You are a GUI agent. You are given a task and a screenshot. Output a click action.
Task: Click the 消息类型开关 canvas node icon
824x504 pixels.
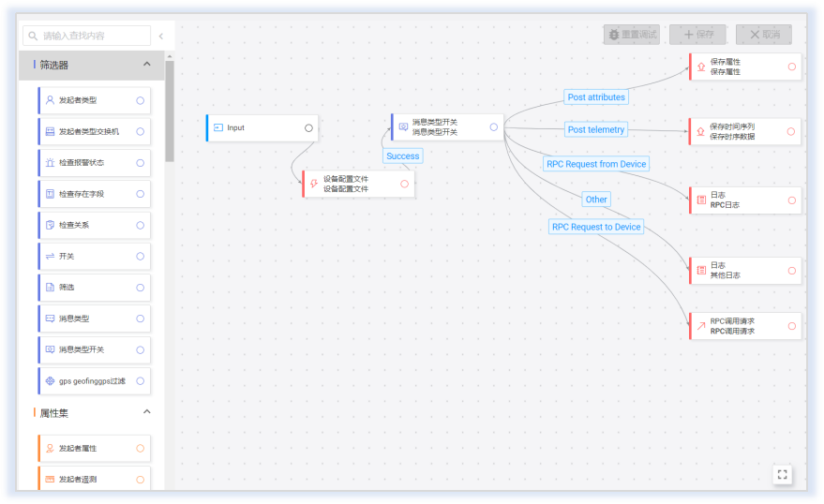point(403,127)
